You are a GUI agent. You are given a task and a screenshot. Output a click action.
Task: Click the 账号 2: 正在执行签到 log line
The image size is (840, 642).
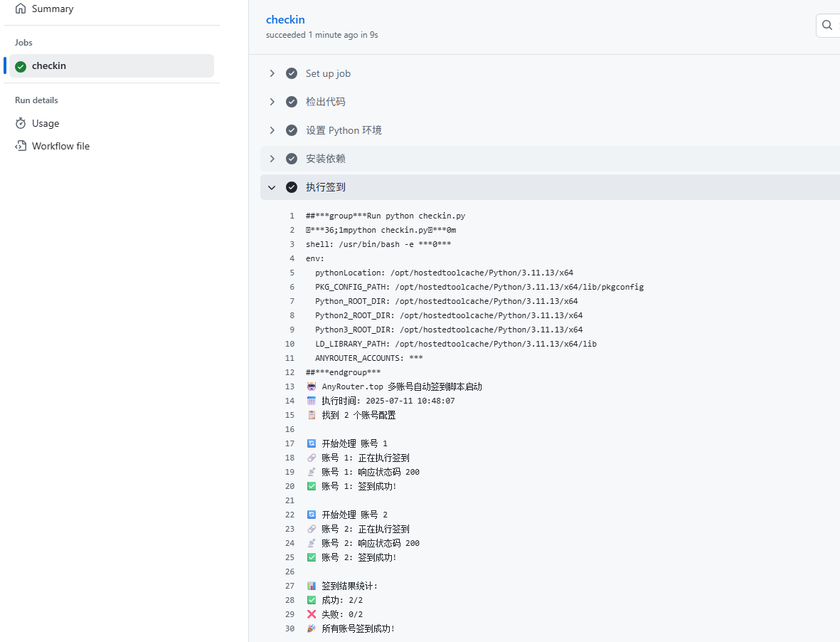click(358, 529)
